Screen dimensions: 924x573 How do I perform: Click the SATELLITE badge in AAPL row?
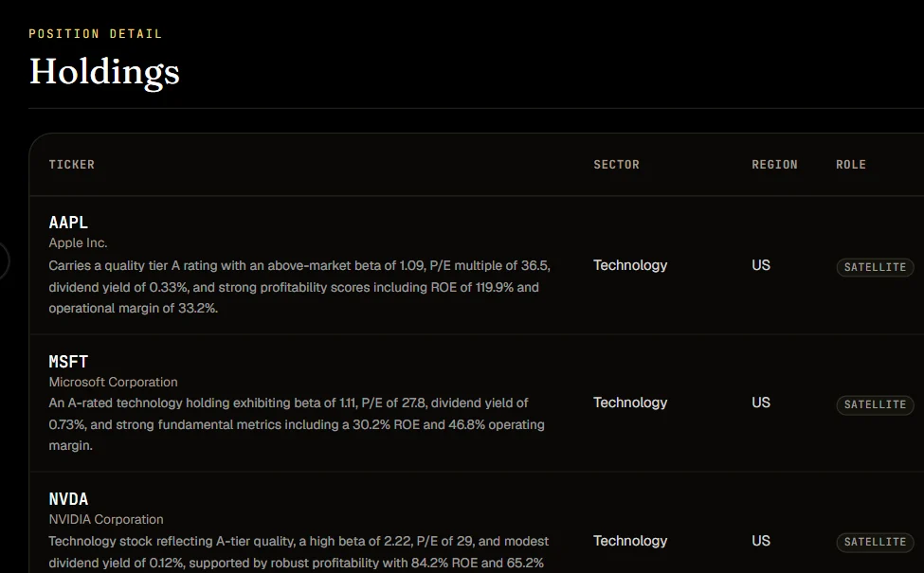coord(875,267)
